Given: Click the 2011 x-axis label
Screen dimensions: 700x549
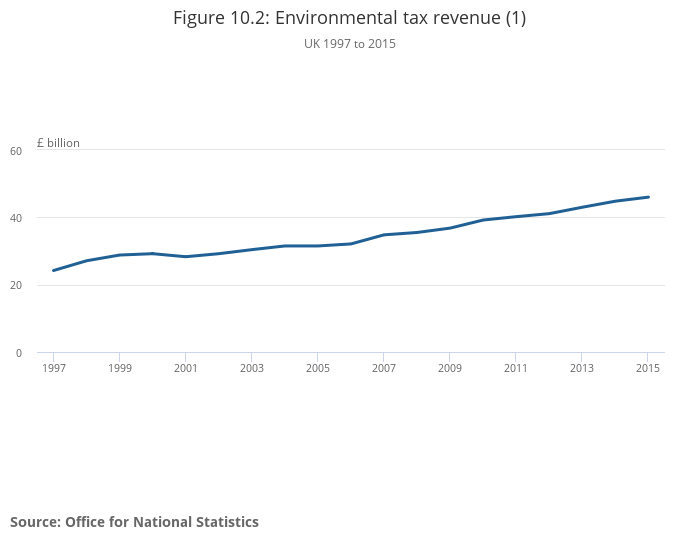Looking at the screenshot, I should (516, 369).
